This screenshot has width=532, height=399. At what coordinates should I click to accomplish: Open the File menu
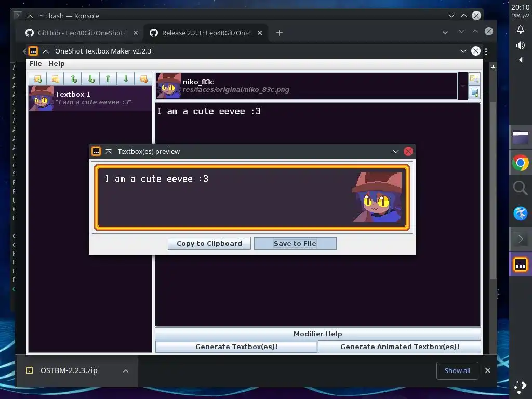(x=35, y=63)
